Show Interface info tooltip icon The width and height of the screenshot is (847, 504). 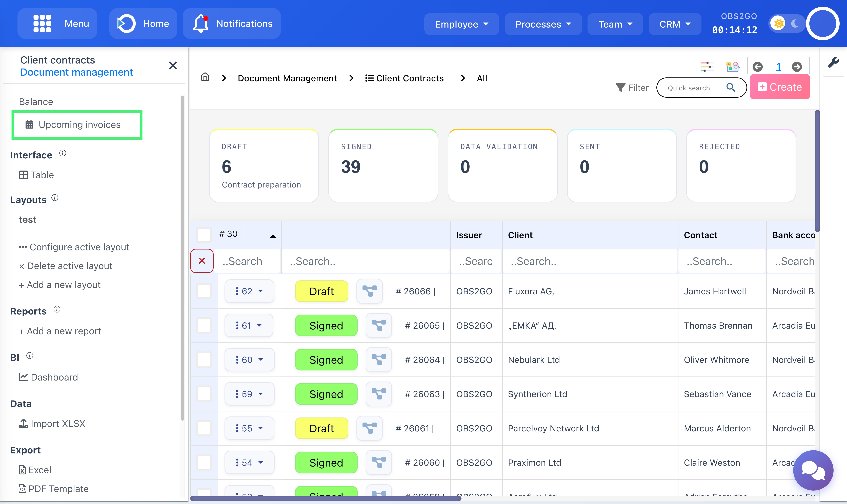coord(63,153)
